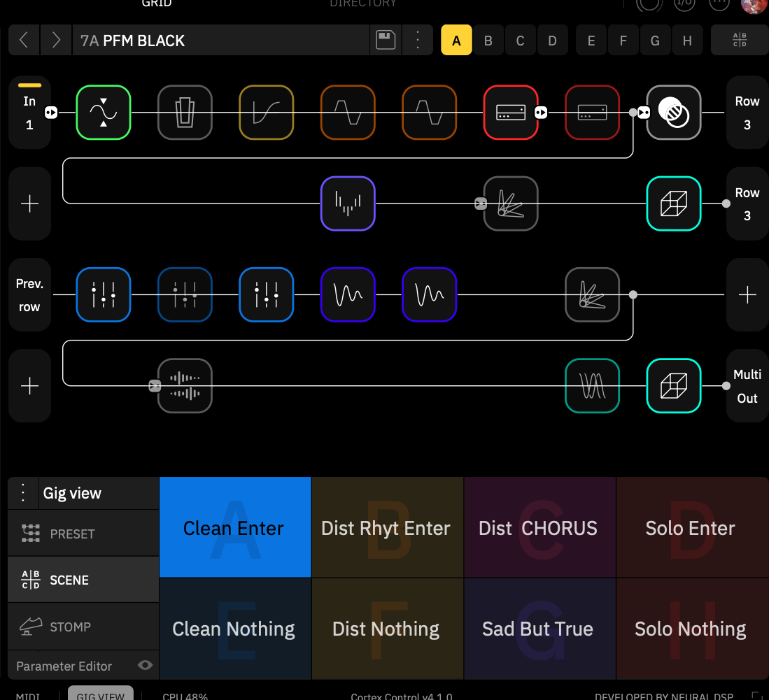Select the first blue EQ sliders block

[x=104, y=294]
